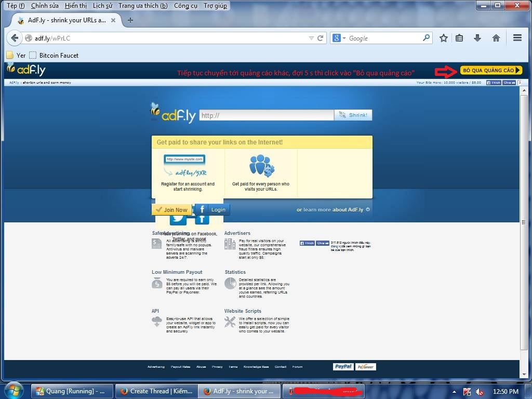Open Forum footer link

297,367
